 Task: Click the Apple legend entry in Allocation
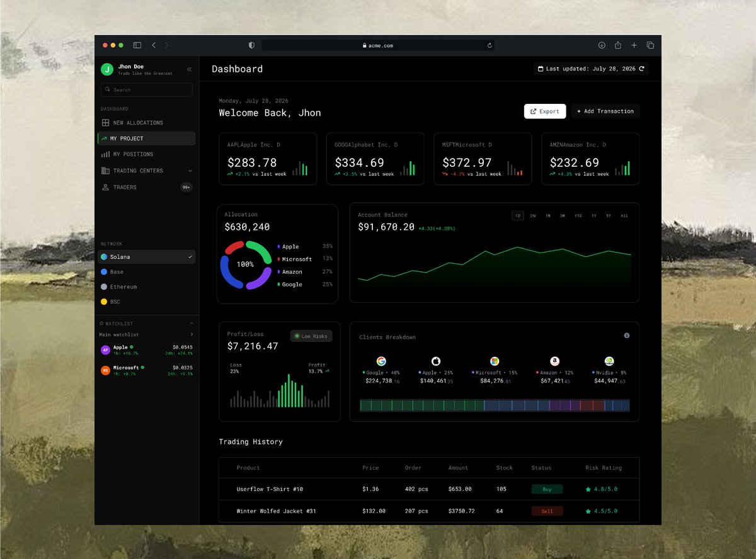[x=305, y=247]
